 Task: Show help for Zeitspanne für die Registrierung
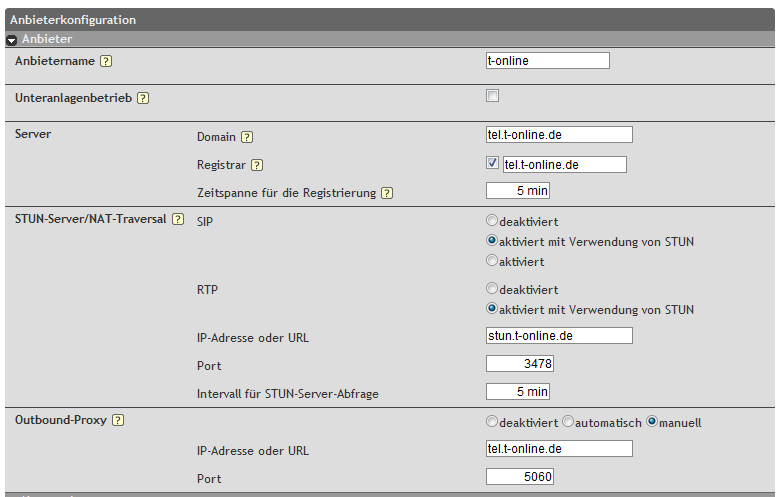pyautogui.click(x=387, y=193)
